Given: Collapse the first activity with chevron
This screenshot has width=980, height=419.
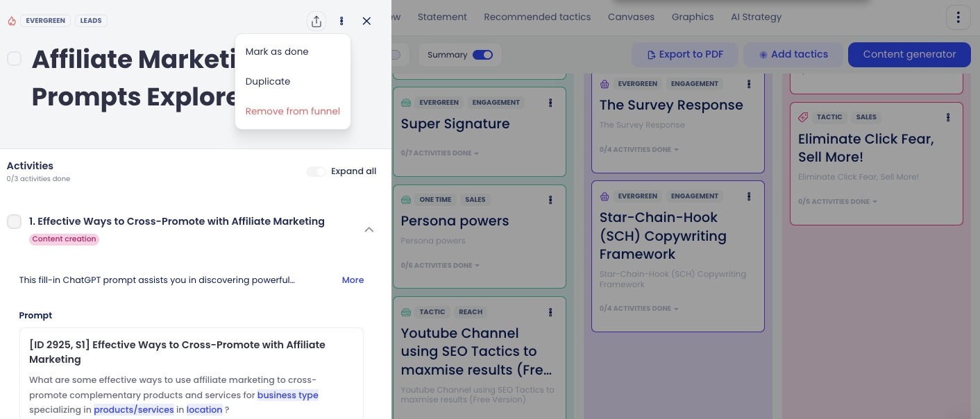Looking at the screenshot, I should pyautogui.click(x=369, y=230).
